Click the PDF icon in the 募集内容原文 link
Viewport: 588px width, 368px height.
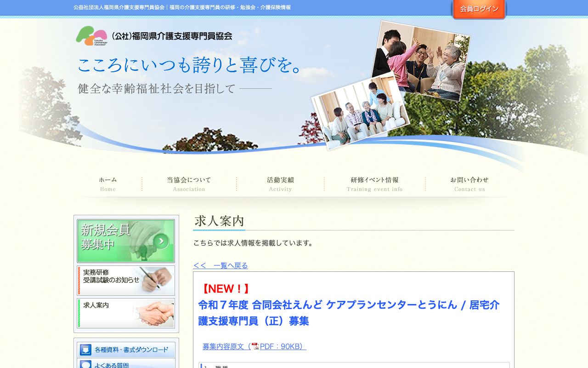[x=256, y=347]
